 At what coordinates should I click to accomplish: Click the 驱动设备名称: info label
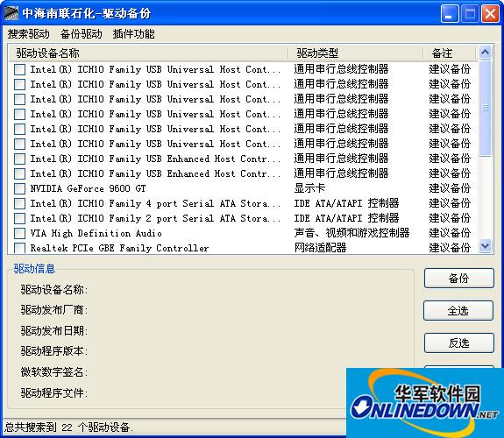pos(54,290)
